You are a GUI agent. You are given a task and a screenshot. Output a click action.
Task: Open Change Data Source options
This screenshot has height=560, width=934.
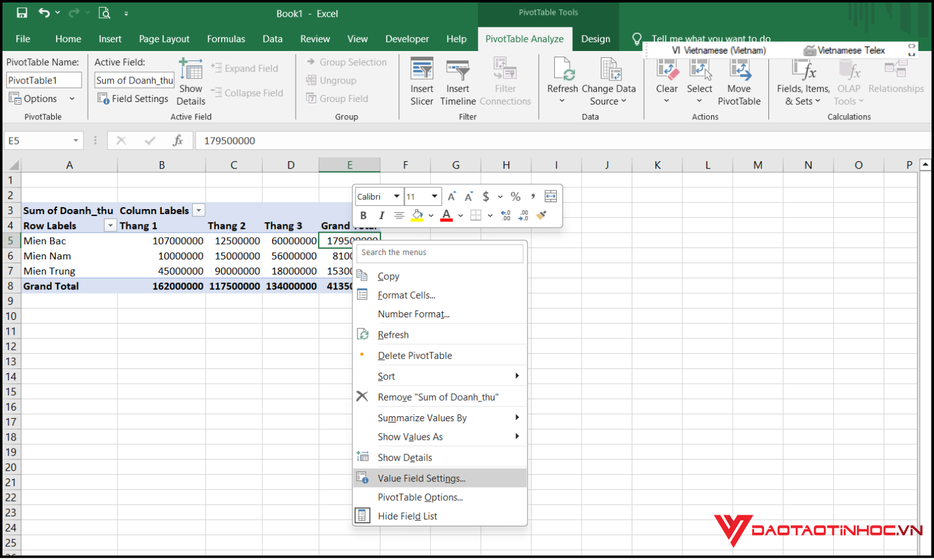tap(609, 82)
